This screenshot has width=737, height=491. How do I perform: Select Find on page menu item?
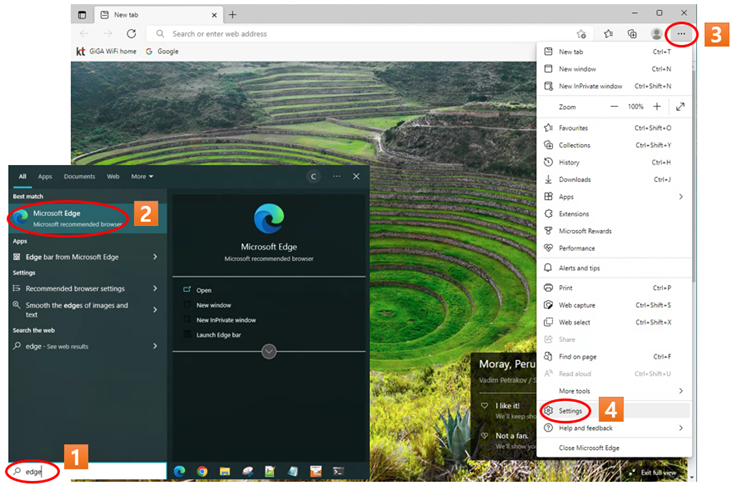point(613,357)
